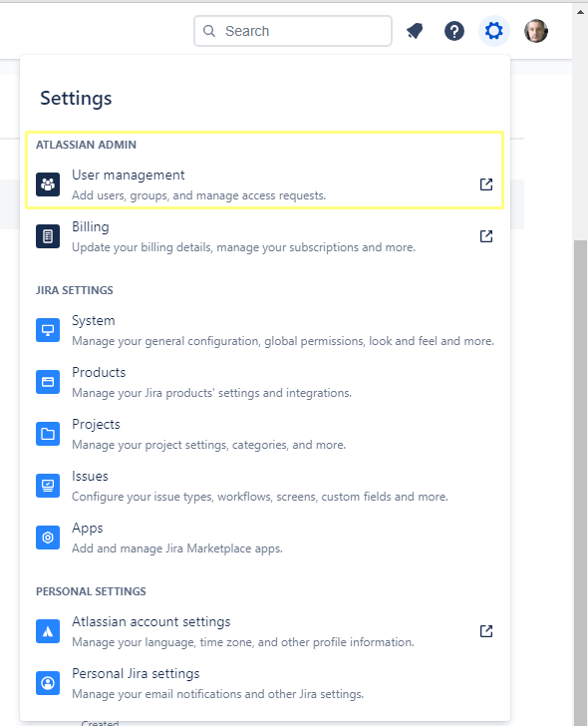Click the Projects folder icon
Screen dimensions: 588x726
[x=48, y=434]
